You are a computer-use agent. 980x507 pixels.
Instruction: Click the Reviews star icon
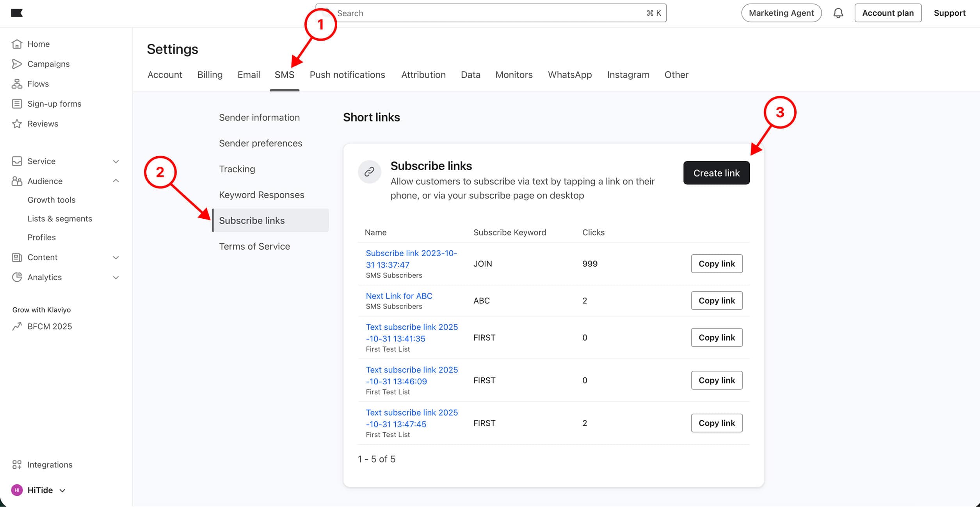point(17,124)
